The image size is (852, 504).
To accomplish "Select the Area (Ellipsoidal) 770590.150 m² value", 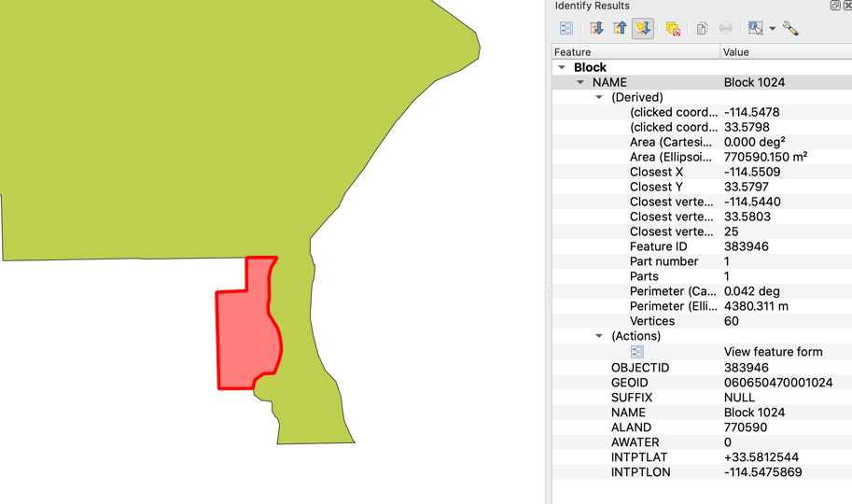I will 765,157.
